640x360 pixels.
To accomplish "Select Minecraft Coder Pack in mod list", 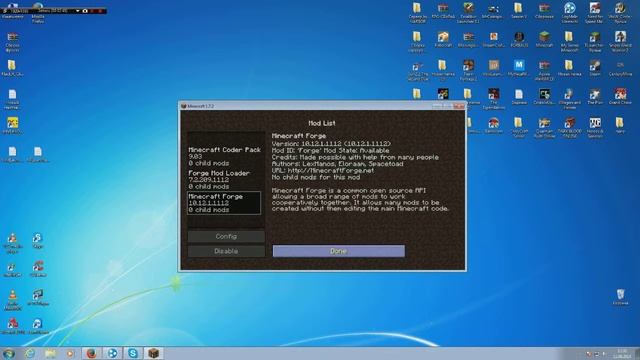I will pos(224,156).
